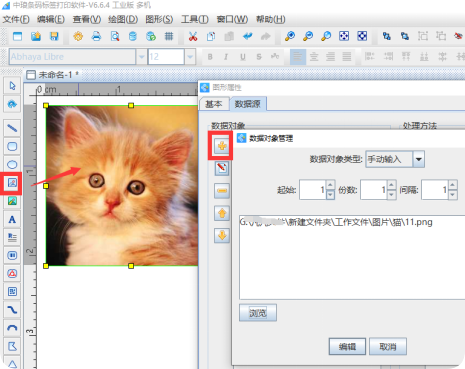The height and width of the screenshot is (369, 465).
Task: Click the save floppy disk icon
Action: click(x=54, y=36)
